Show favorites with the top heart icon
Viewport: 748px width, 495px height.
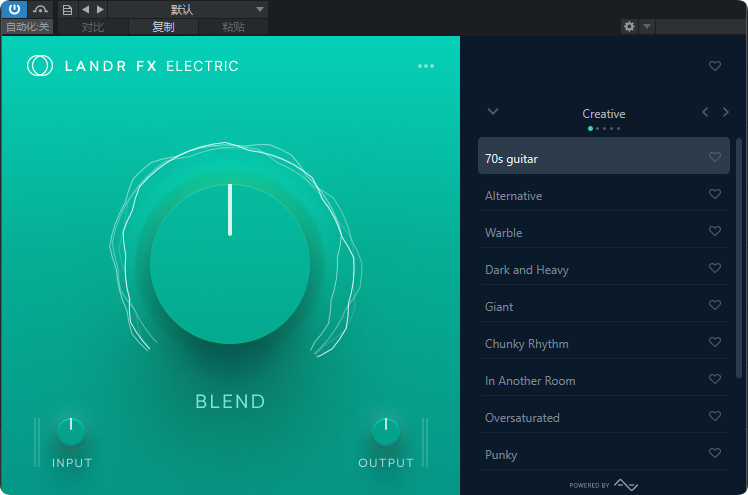click(x=715, y=66)
